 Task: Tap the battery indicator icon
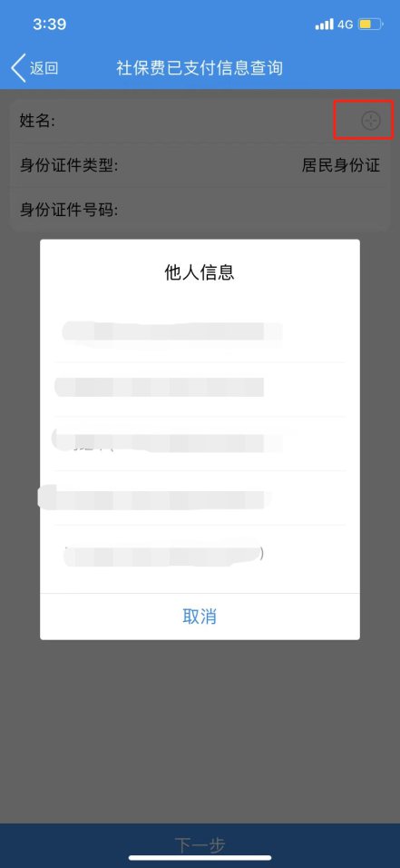pyautogui.click(x=371, y=25)
